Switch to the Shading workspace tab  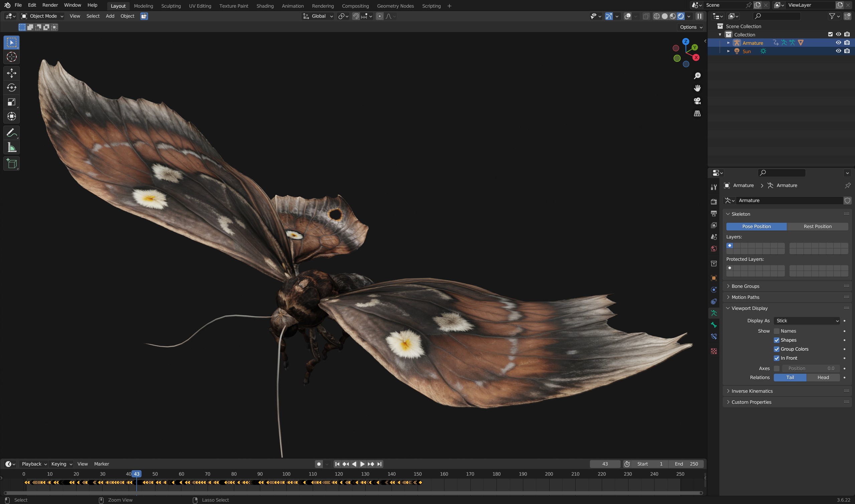pos(265,6)
